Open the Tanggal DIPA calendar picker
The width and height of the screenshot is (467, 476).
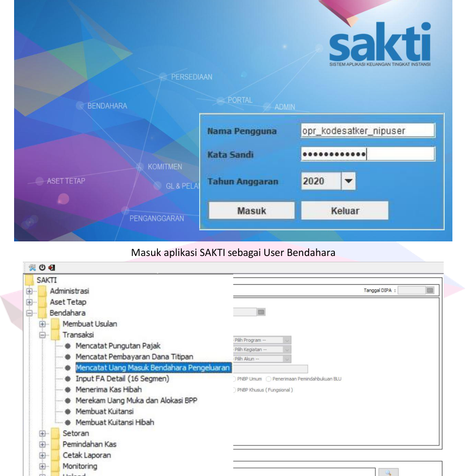(430, 290)
